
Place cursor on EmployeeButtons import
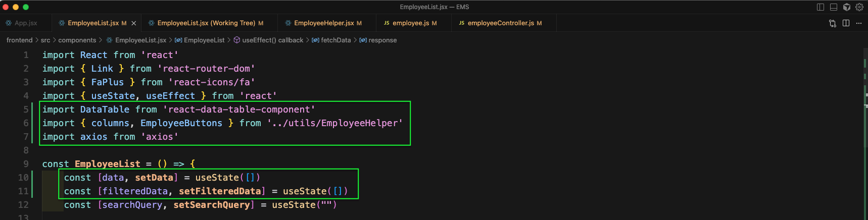(x=181, y=123)
